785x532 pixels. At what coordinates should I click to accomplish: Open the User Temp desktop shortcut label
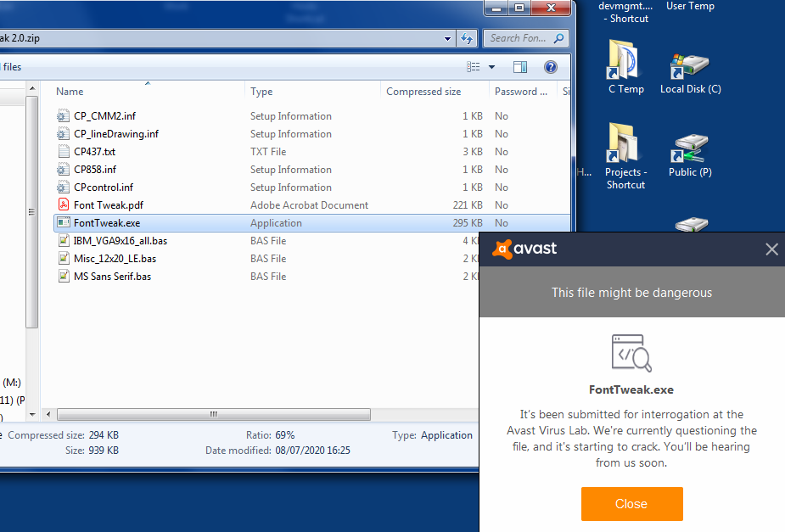691,6
